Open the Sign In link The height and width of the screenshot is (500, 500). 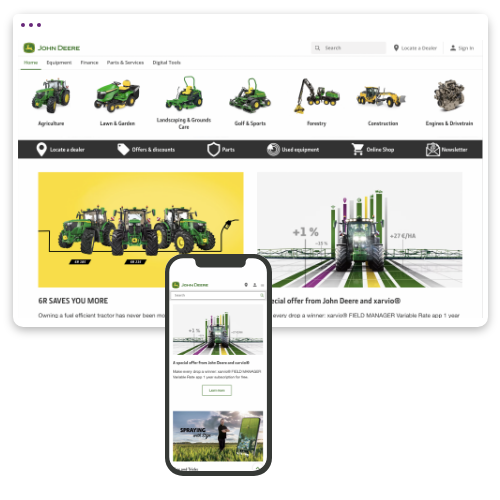pyautogui.click(x=466, y=48)
